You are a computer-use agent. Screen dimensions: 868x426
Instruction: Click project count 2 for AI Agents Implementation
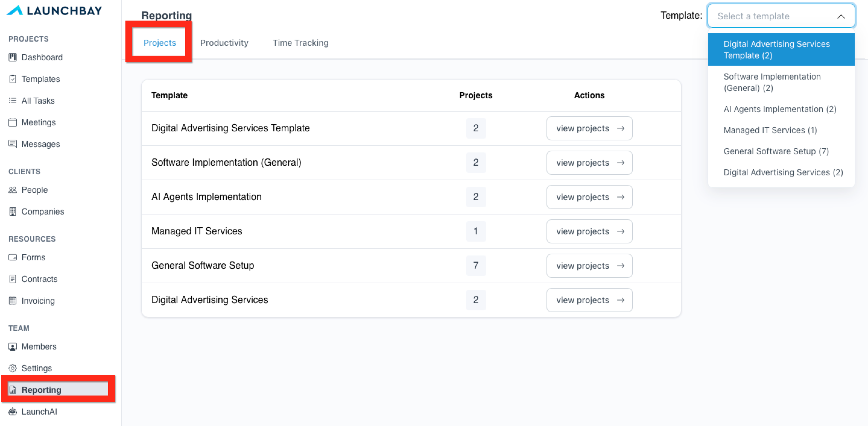coord(476,197)
